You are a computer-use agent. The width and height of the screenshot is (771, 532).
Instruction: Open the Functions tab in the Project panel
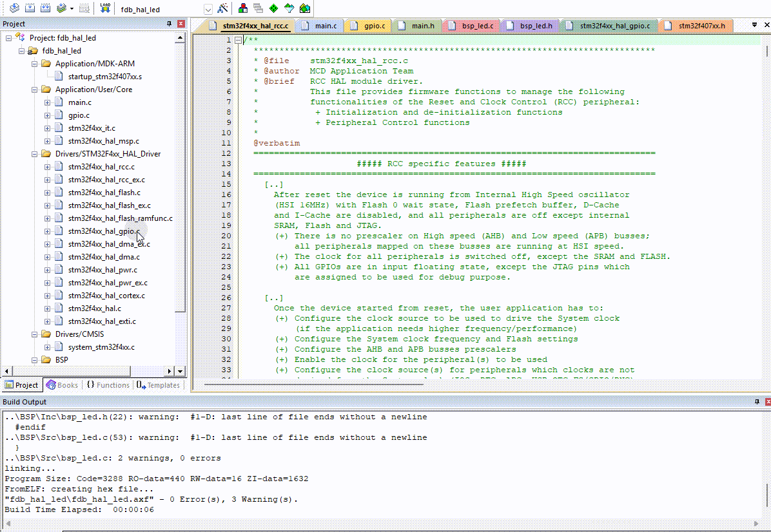coord(108,385)
